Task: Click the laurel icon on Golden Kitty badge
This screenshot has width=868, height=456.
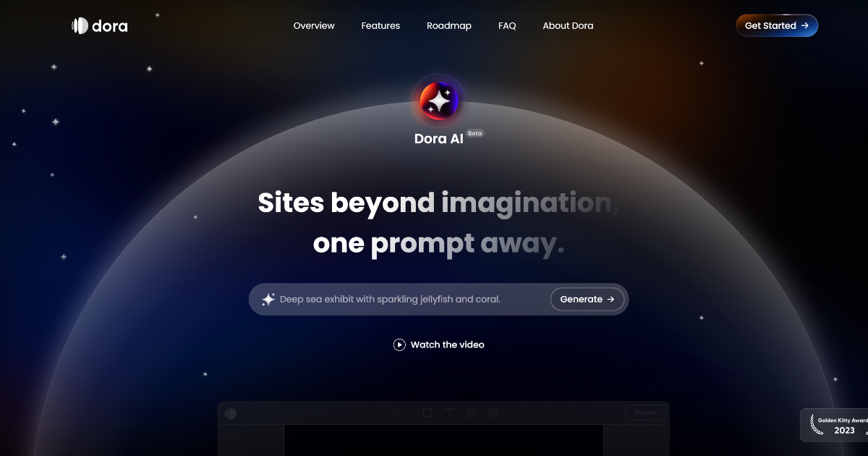Action: coord(817,425)
